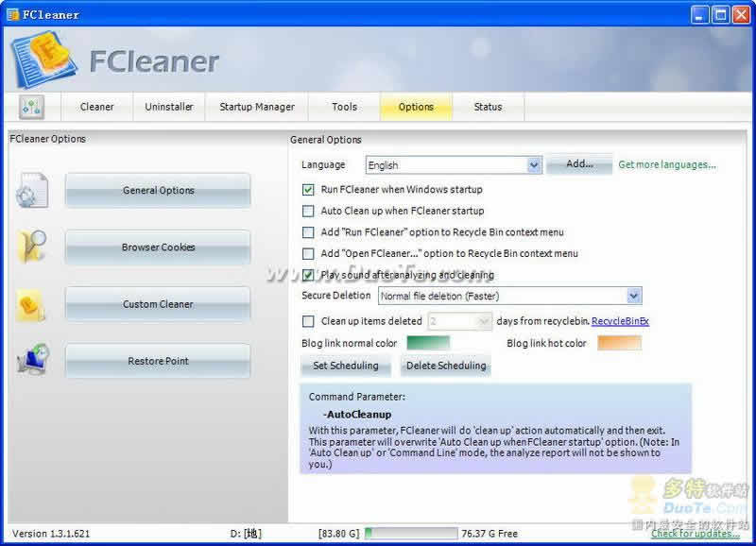Viewport: 756px width, 546px height.
Task: Click Set Scheduling button
Action: point(346,366)
